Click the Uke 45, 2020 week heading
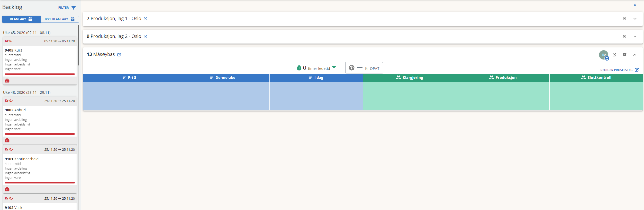 [x=27, y=33]
